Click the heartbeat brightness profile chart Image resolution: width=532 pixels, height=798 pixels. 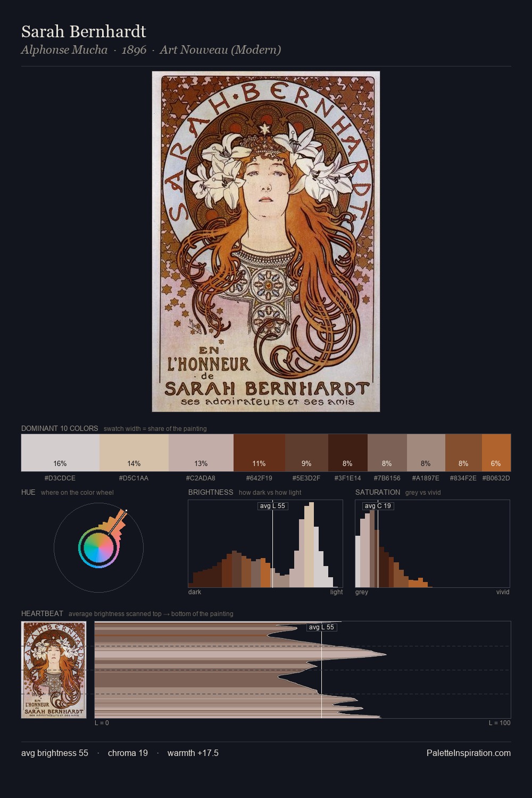[x=303, y=670]
